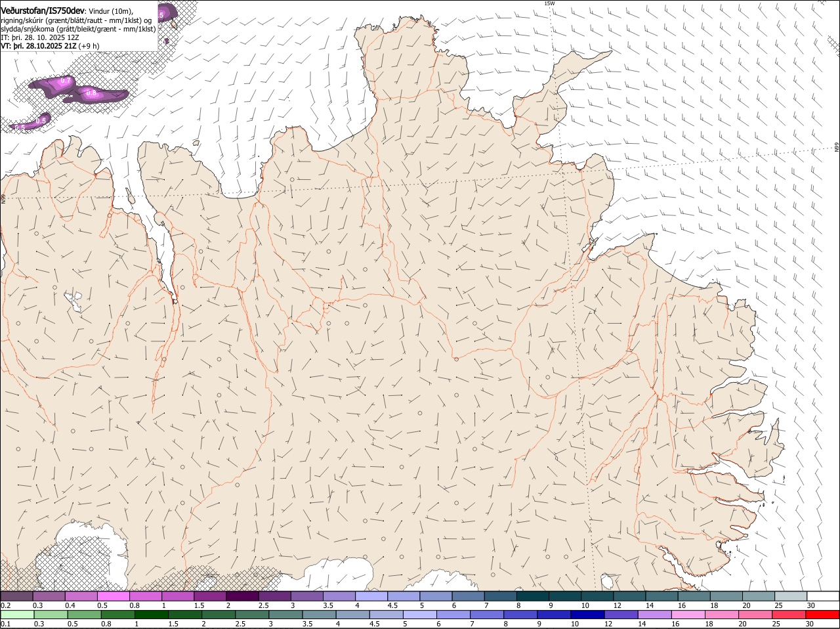Select bottom legend violet swatch at 14

coord(655,615)
